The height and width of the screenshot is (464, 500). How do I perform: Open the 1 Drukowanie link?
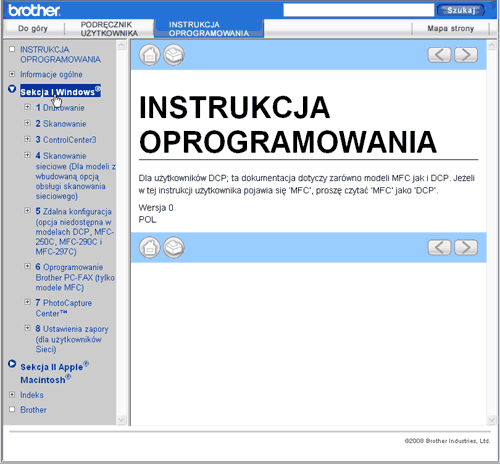pyautogui.click(x=60, y=108)
